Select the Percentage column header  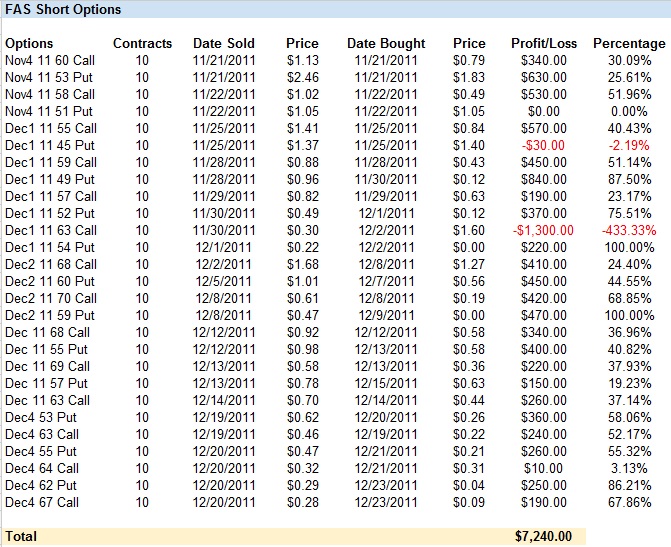tap(628, 43)
